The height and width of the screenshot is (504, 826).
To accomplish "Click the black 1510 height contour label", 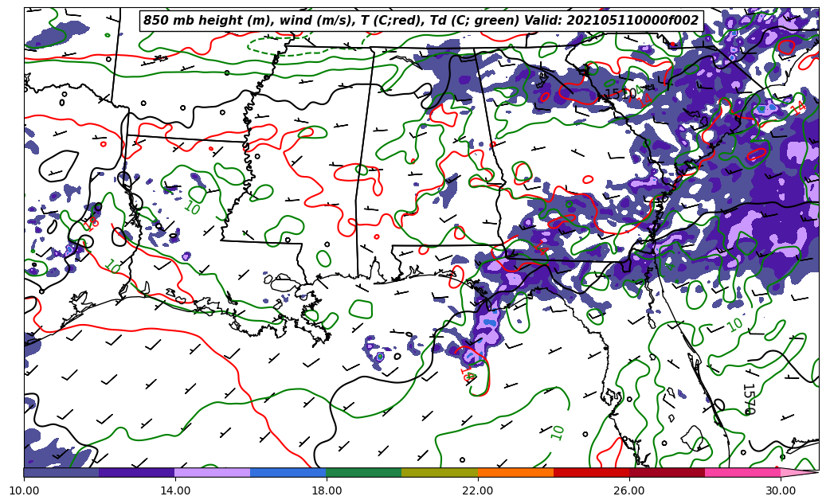I will click(x=622, y=94).
